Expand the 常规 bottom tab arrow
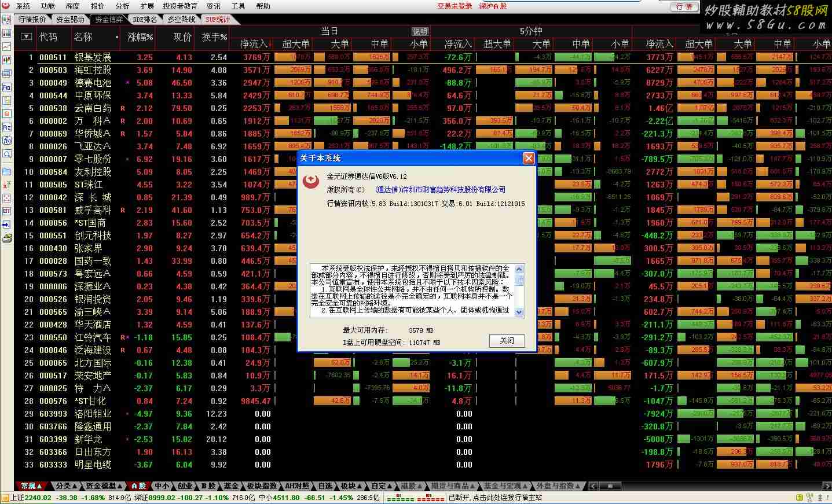832x504 pixels. point(40,486)
